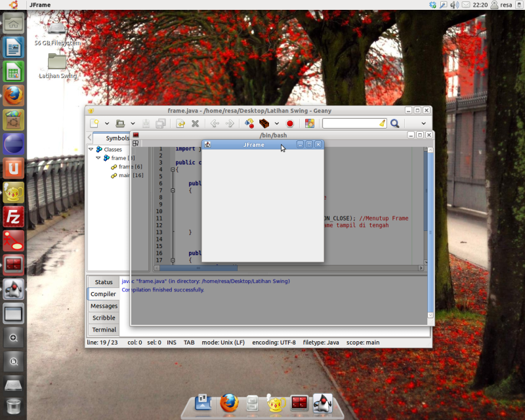Click the magnifier Find icon in Geany toolbar
Image resolution: width=525 pixels, height=420 pixels.
click(395, 123)
